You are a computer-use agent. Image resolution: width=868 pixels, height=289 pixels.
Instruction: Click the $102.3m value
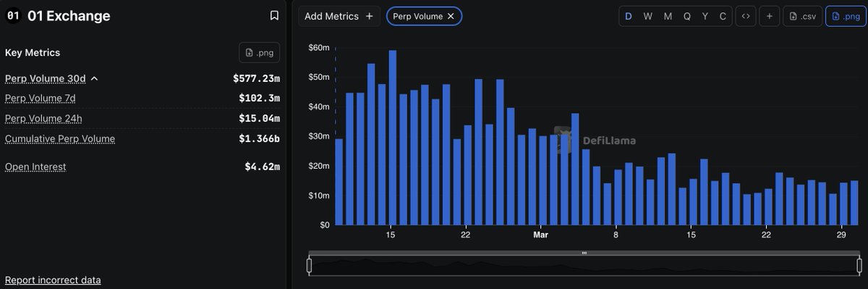259,98
